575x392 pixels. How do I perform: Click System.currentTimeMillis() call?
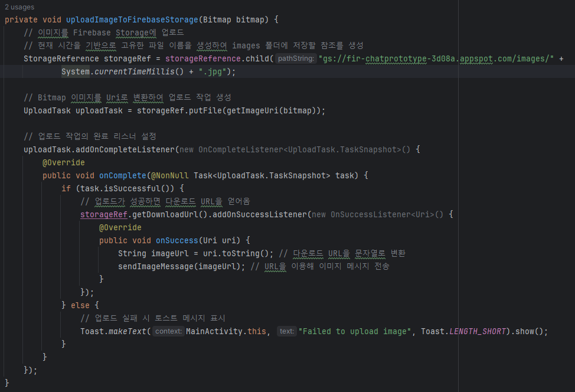click(x=122, y=71)
